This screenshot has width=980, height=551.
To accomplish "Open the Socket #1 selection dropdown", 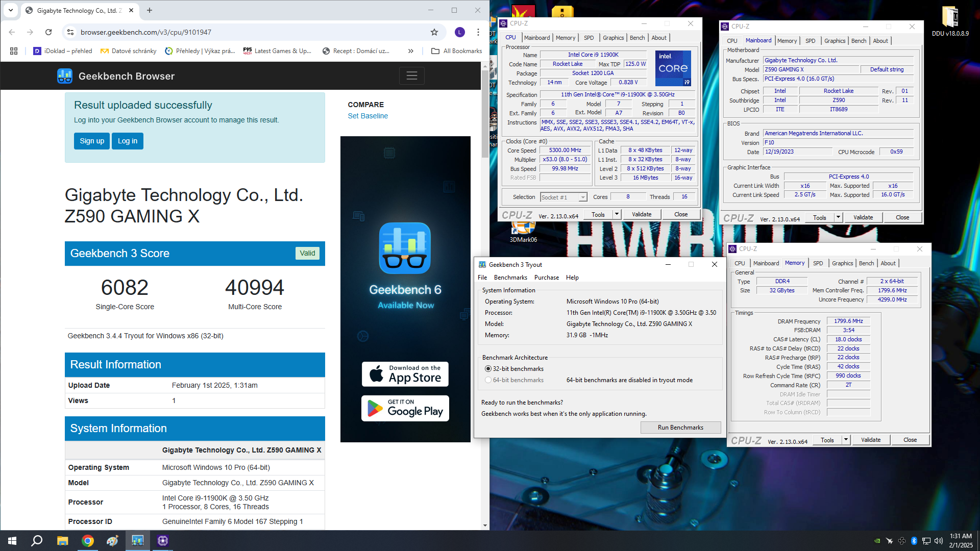I will coord(563,197).
